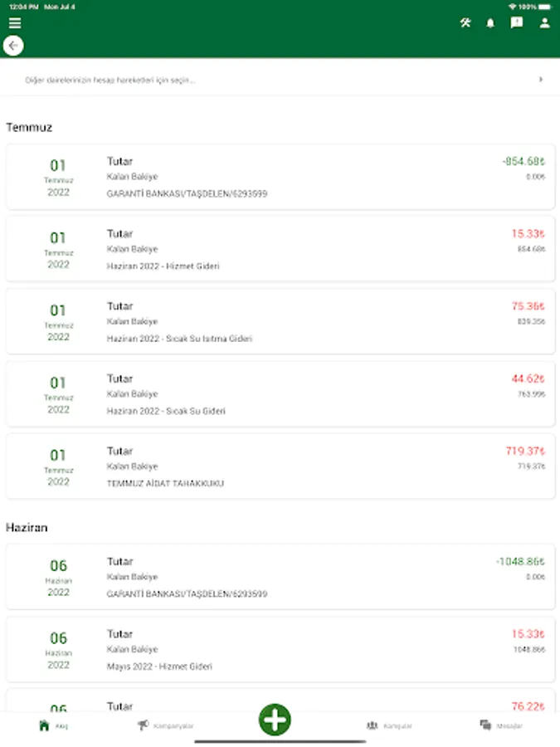Tap the green plus add button
This screenshot has height=747, width=560.
coord(275,719)
